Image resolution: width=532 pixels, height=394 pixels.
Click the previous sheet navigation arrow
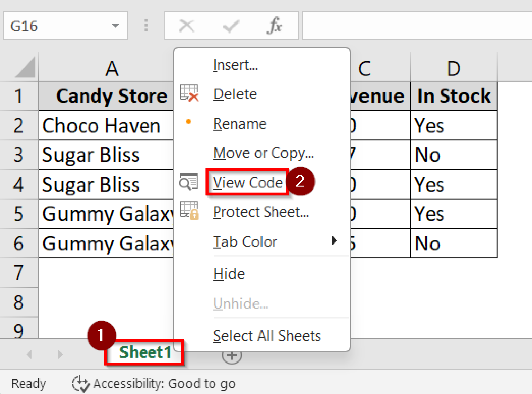tap(29, 354)
